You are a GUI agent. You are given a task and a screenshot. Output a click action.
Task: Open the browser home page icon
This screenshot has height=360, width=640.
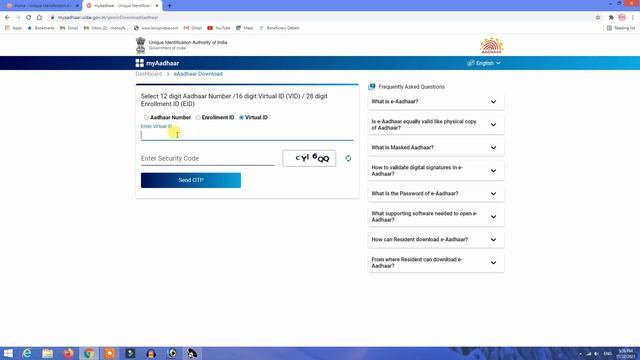pyautogui.click(x=39, y=18)
